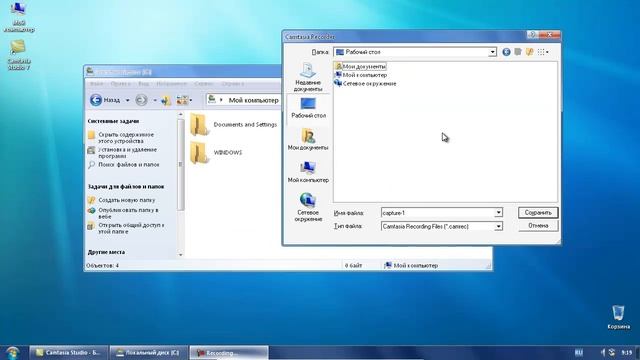Open the Справка menu in Explorer
This screenshot has height=360, width=640.
[233, 84]
